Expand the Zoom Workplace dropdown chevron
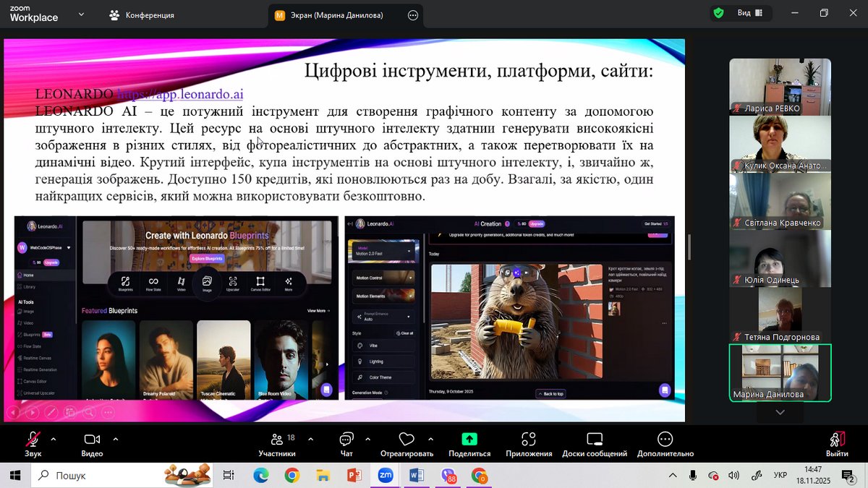868x488 pixels. tap(81, 14)
